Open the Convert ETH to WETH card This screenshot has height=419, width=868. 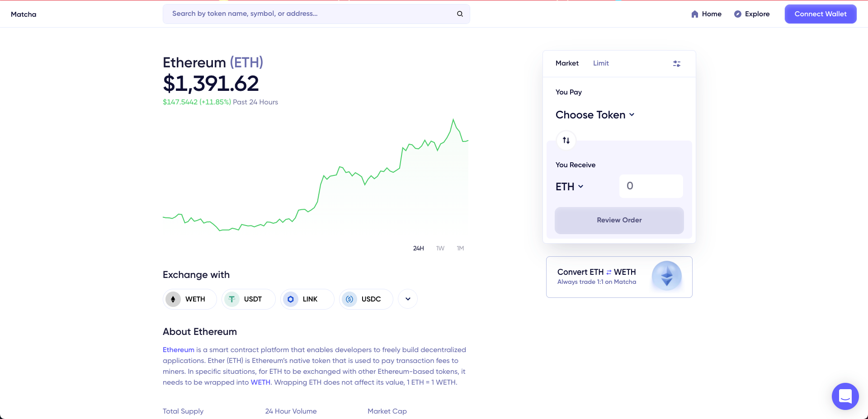(619, 277)
